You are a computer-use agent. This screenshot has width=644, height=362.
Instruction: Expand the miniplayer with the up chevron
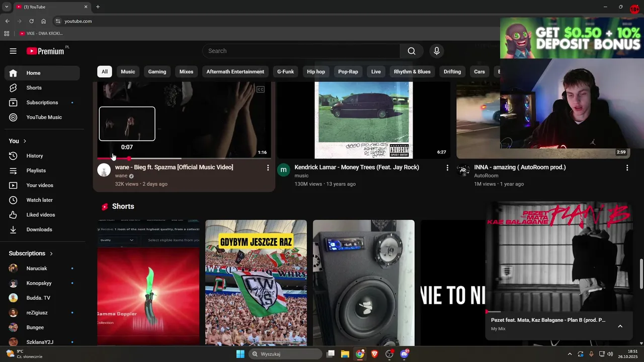tap(620, 326)
